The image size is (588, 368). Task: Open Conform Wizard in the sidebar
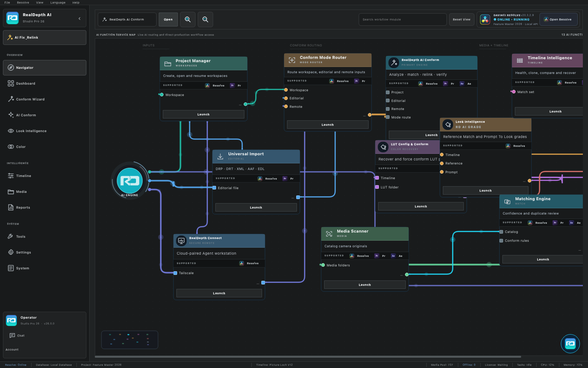[45, 99]
